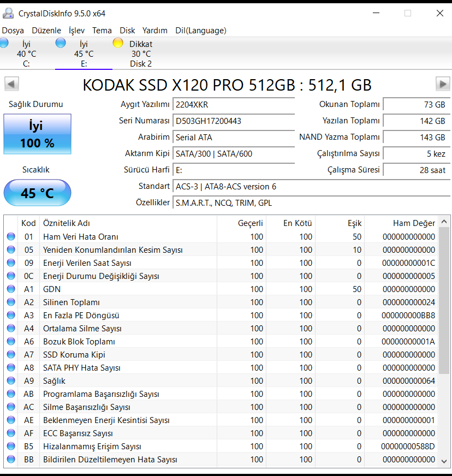Go to previous disk with left arrow
This screenshot has height=476, width=452.
click(x=11, y=84)
